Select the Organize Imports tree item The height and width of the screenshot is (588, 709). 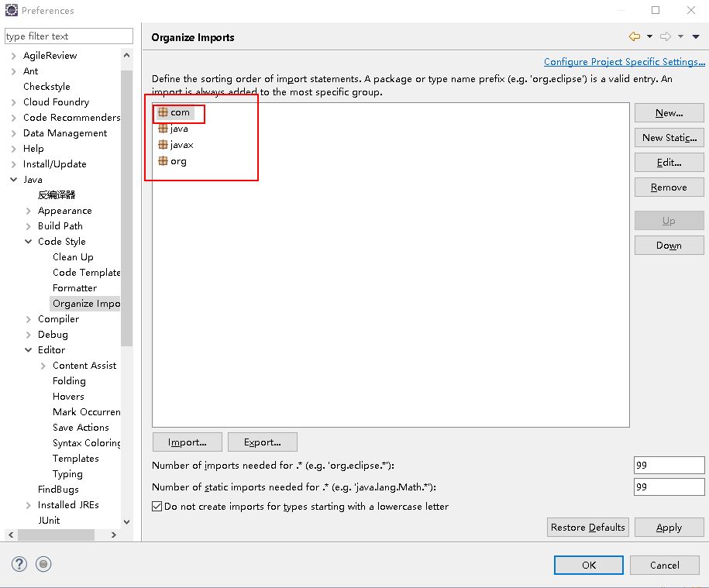(x=86, y=304)
